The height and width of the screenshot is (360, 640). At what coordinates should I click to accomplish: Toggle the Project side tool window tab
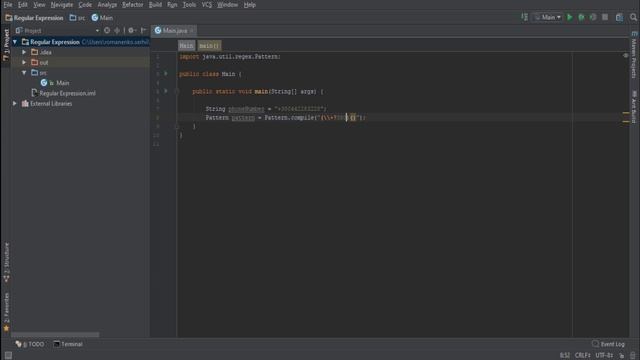pyautogui.click(x=6, y=45)
